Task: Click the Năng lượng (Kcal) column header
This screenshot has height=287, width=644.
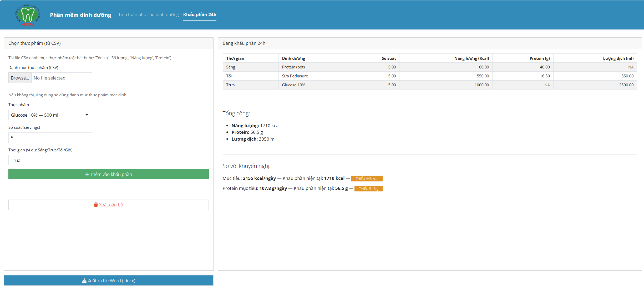Action: pos(471,58)
